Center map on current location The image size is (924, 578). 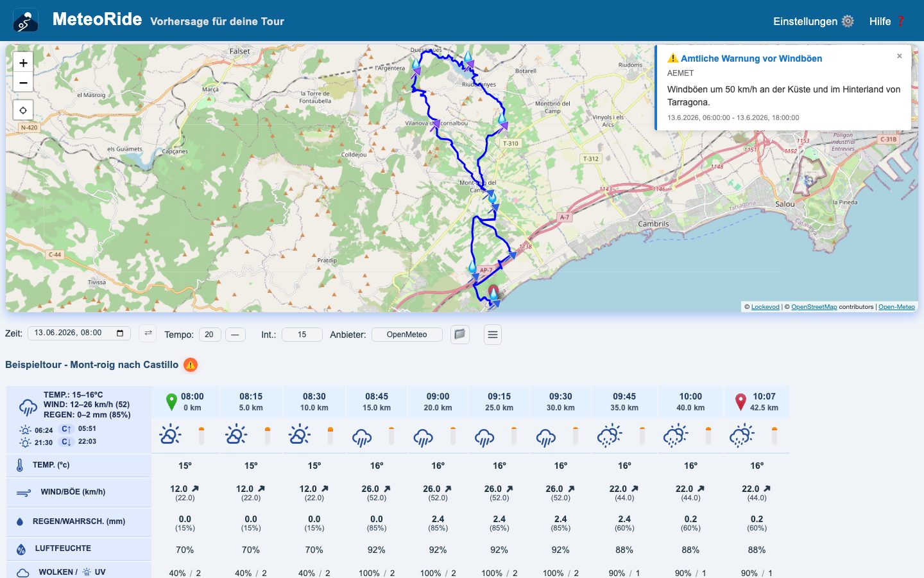[23, 110]
